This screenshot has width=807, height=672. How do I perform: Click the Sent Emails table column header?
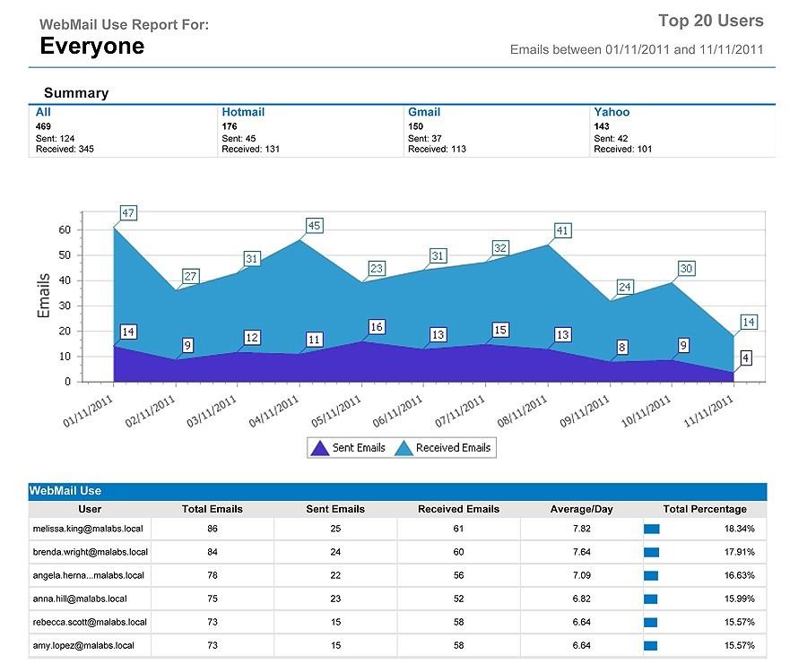pyautogui.click(x=335, y=509)
